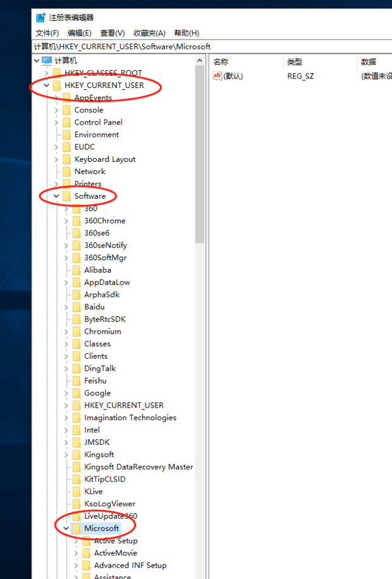Select the Environment folder icon

(67, 134)
